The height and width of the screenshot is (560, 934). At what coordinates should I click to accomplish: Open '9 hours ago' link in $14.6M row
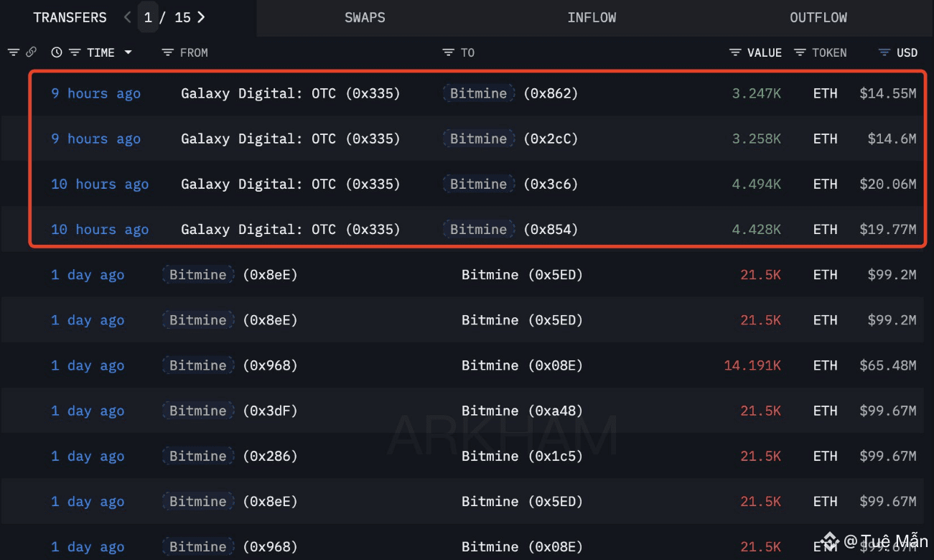pyautogui.click(x=95, y=139)
